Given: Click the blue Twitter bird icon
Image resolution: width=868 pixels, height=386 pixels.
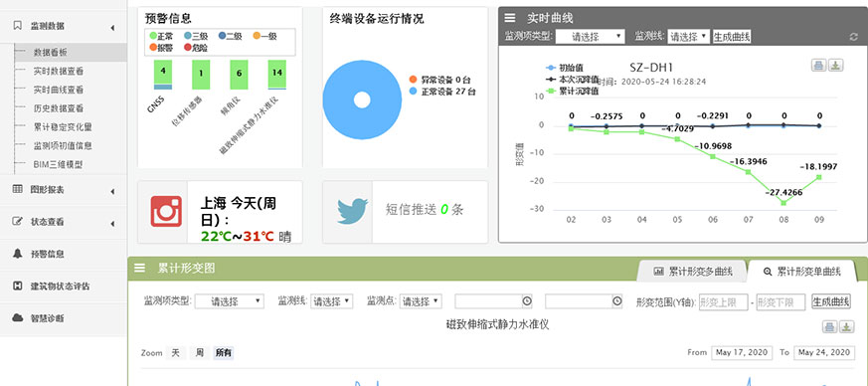Looking at the screenshot, I should (353, 211).
